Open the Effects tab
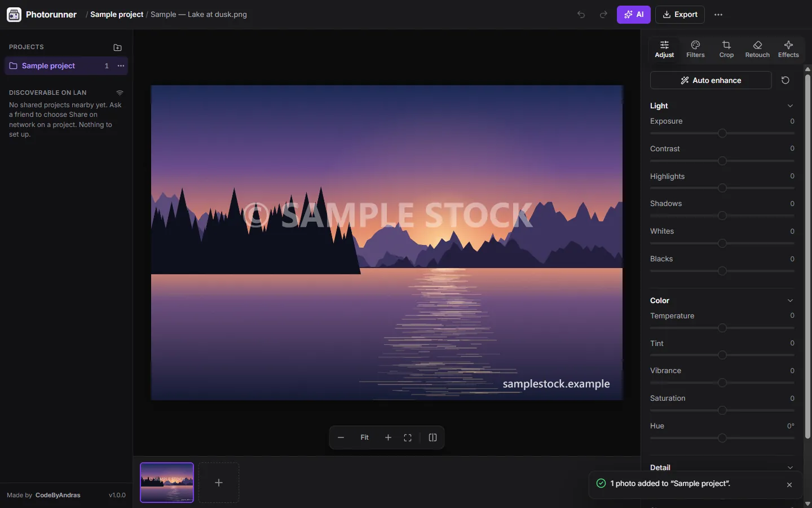 pos(788,49)
